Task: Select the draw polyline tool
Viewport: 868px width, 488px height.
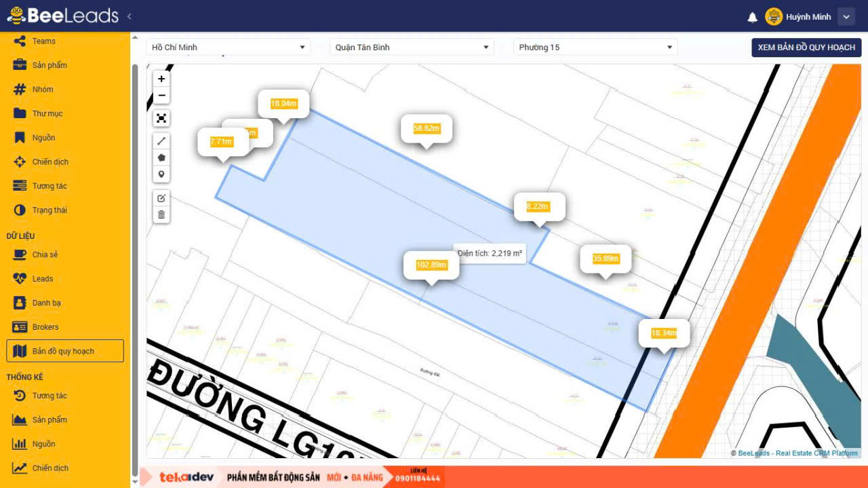Action: coord(161,141)
